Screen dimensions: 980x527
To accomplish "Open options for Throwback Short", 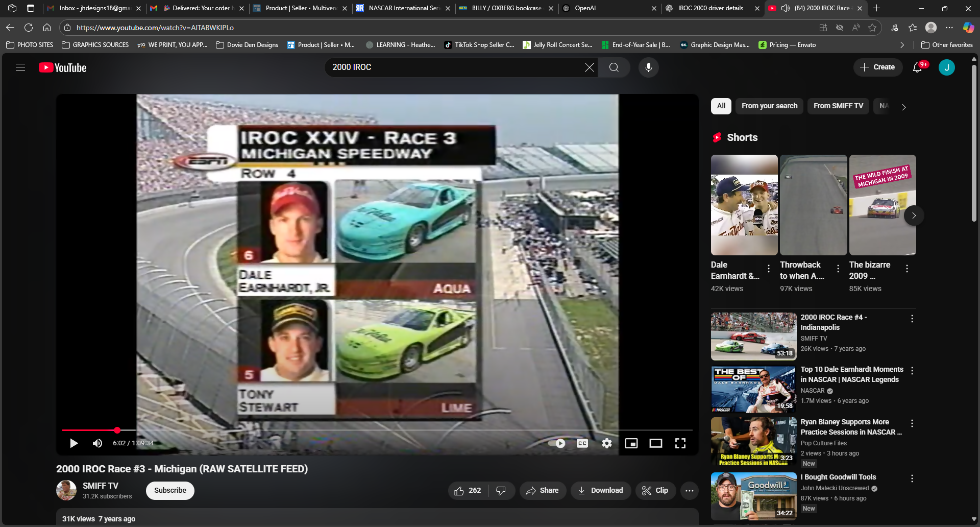I will (x=838, y=269).
